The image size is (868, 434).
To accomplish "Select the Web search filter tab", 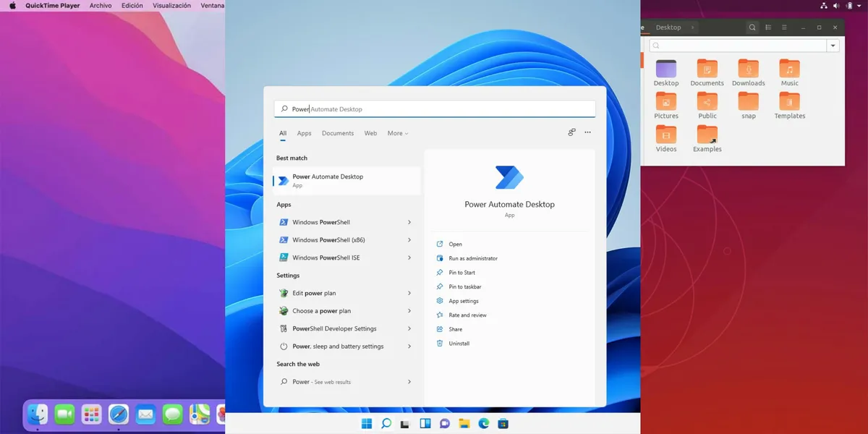I will click(x=370, y=133).
